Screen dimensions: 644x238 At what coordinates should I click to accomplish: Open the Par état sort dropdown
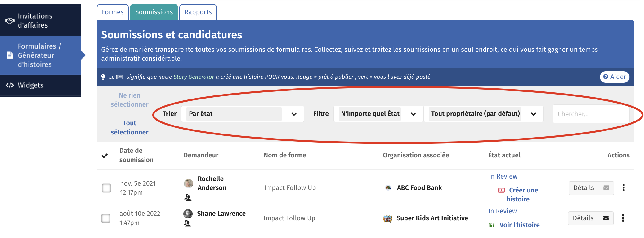(x=243, y=114)
